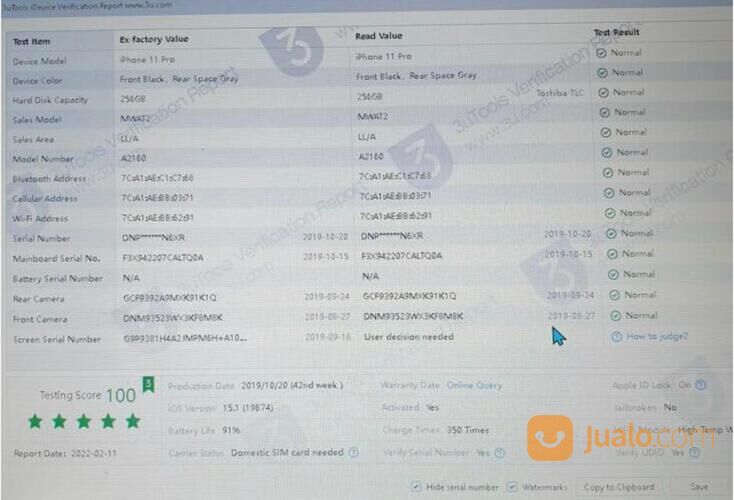Click the Read Value column header
Screen dimensions: 734x500
[379, 36]
